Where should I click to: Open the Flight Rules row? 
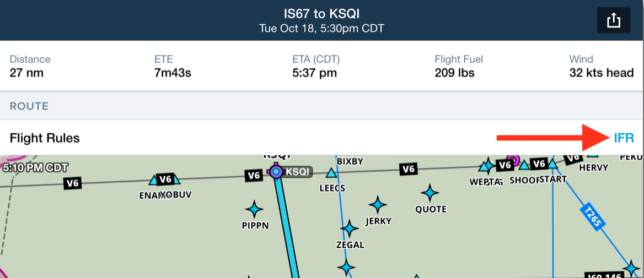click(x=322, y=138)
